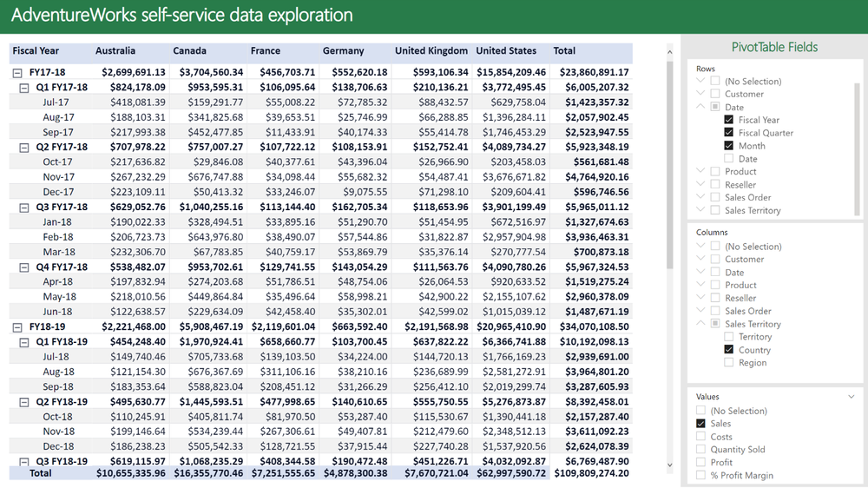Collapse the Q3 FY18-19 quarter group
Screen dimensions: 868x488
coord(23,461)
